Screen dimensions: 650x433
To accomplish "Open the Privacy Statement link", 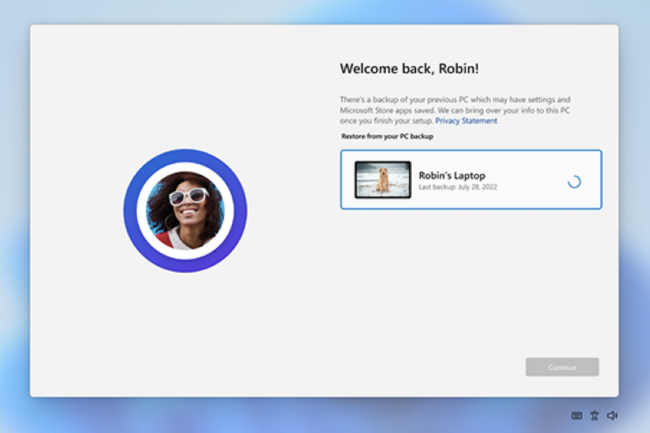I will tap(466, 120).
